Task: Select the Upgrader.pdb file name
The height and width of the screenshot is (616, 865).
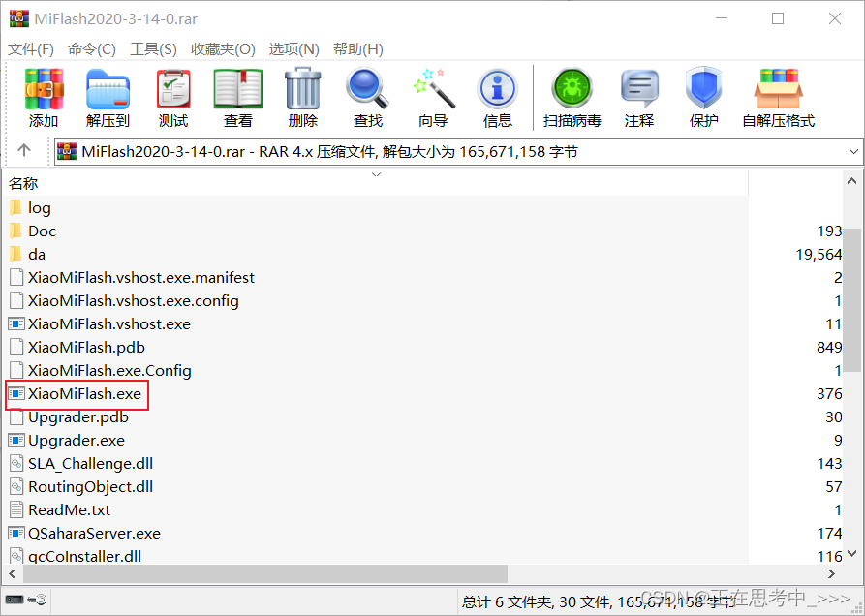Action: pyautogui.click(x=78, y=416)
